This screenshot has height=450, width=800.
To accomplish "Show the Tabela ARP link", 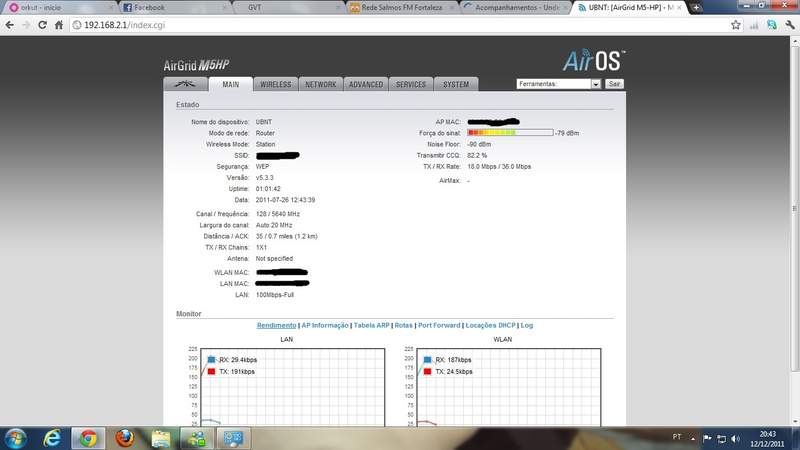I will (371, 326).
